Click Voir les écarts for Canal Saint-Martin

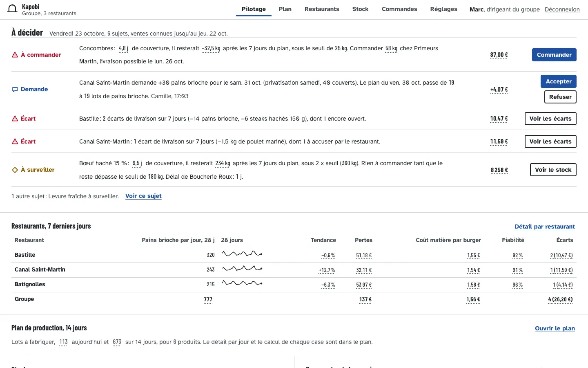[x=550, y=141]
